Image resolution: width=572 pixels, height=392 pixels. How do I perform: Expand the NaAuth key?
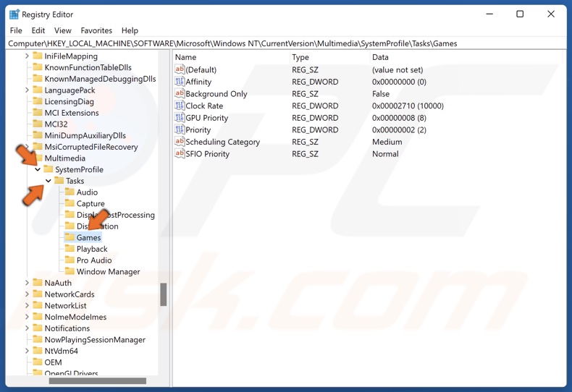coord(27,283)
